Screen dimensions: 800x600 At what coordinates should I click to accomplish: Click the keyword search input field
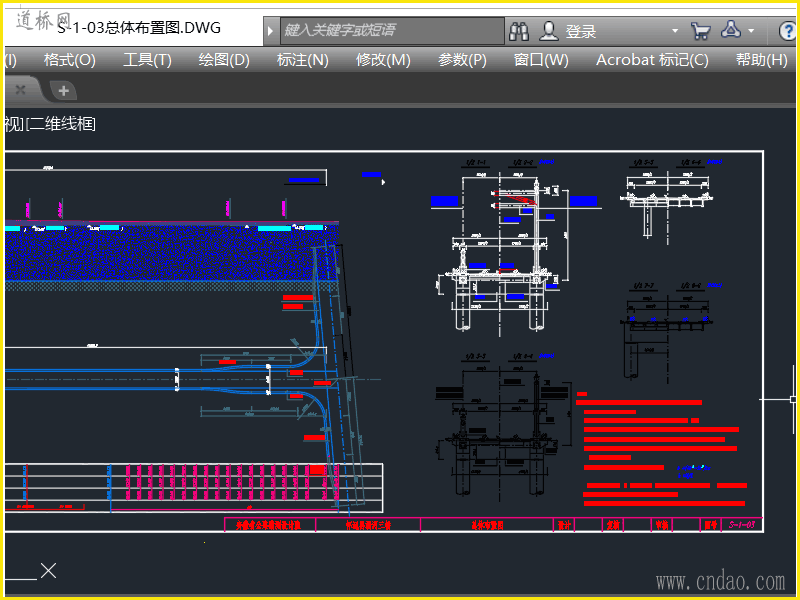pos(392,31)
